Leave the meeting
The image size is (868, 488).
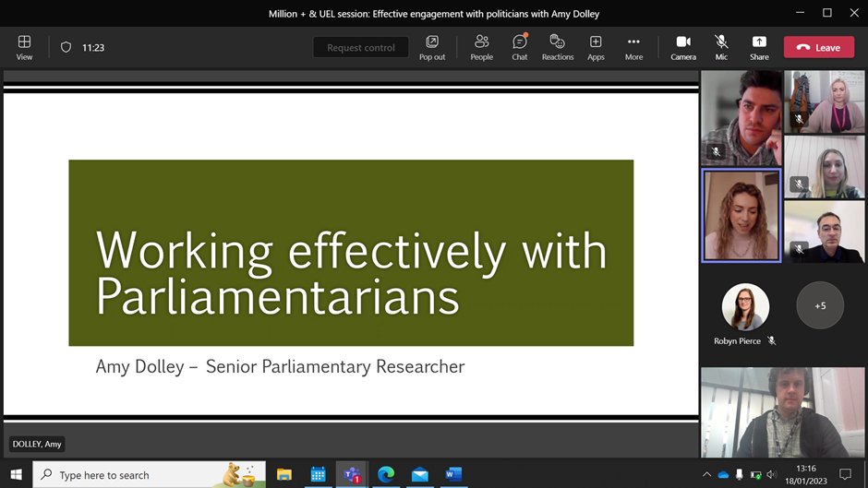tap(819, 48)
